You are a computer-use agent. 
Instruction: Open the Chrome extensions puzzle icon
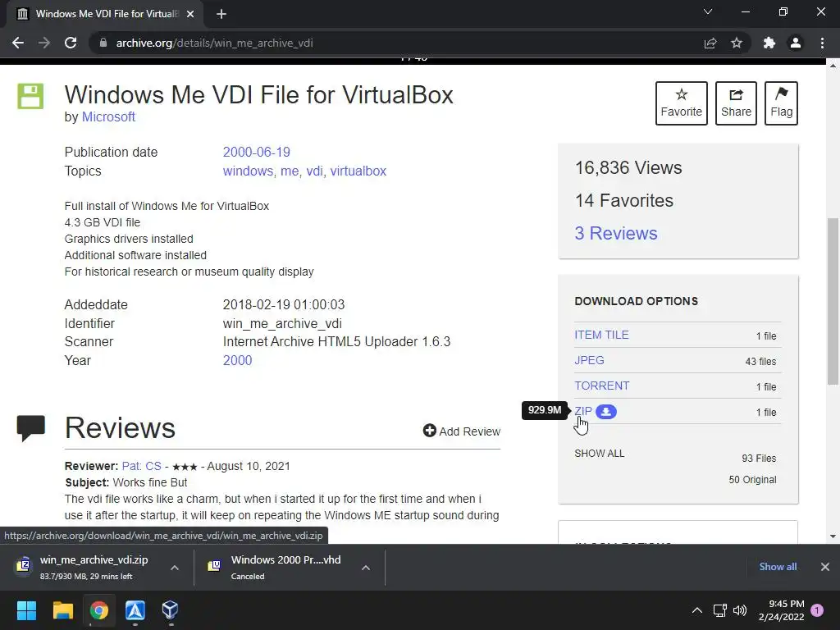[x=769, y=43]
